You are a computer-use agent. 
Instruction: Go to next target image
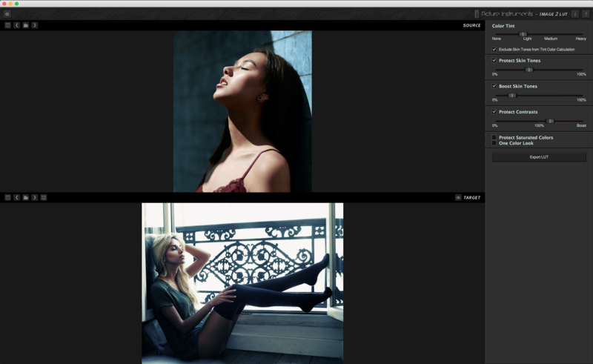click(x=34, y=197)
